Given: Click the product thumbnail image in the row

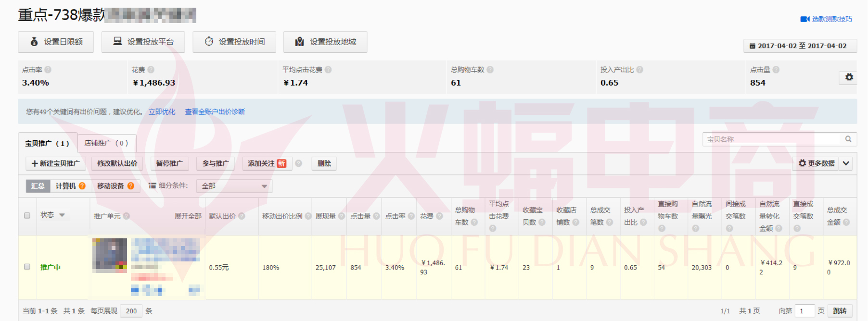Looking at the screenshot, I should [110, 255].
